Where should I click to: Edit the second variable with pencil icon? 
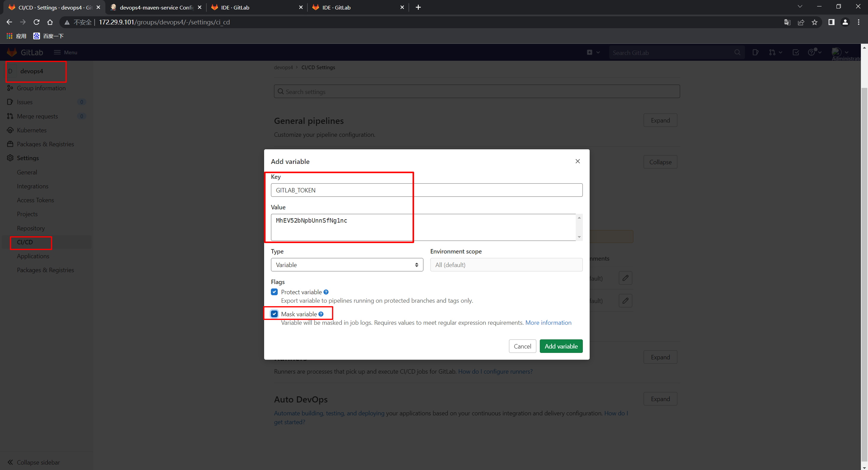(625, 300)
